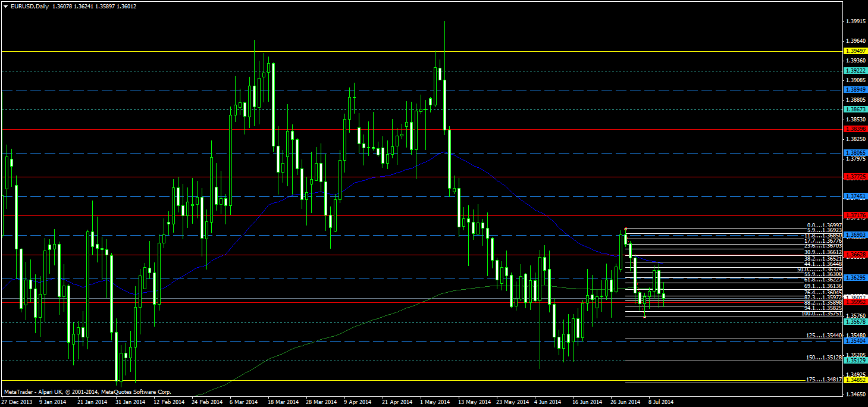Click the 21 Jan 2014 date on time axis

click(x=92, y=402)
